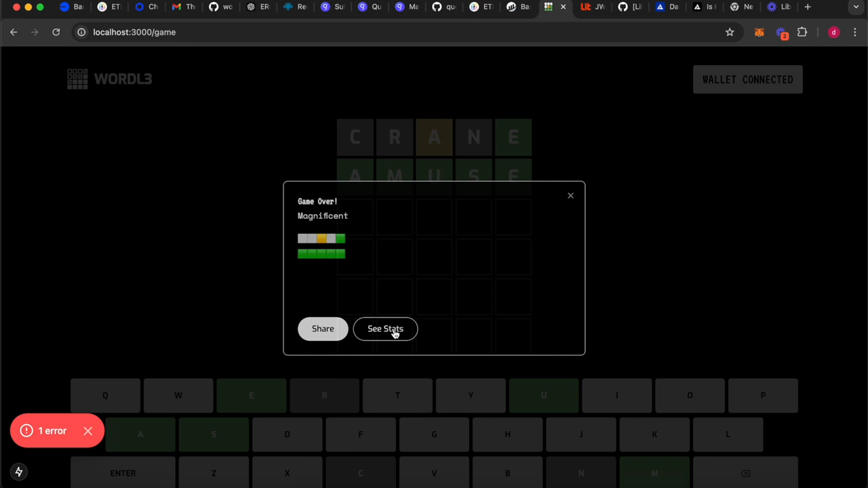Tap the green E key

[x=252, y=395]
